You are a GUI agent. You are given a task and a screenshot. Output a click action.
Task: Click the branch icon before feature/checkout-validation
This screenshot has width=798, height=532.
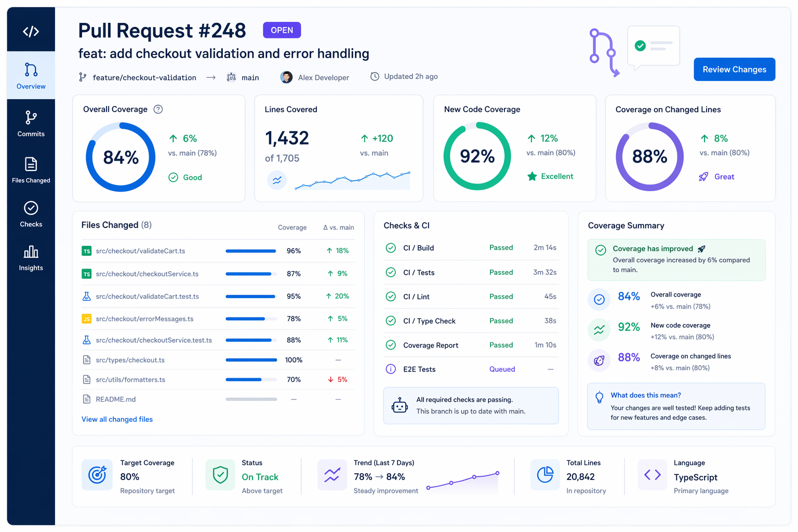click(83, 77)
